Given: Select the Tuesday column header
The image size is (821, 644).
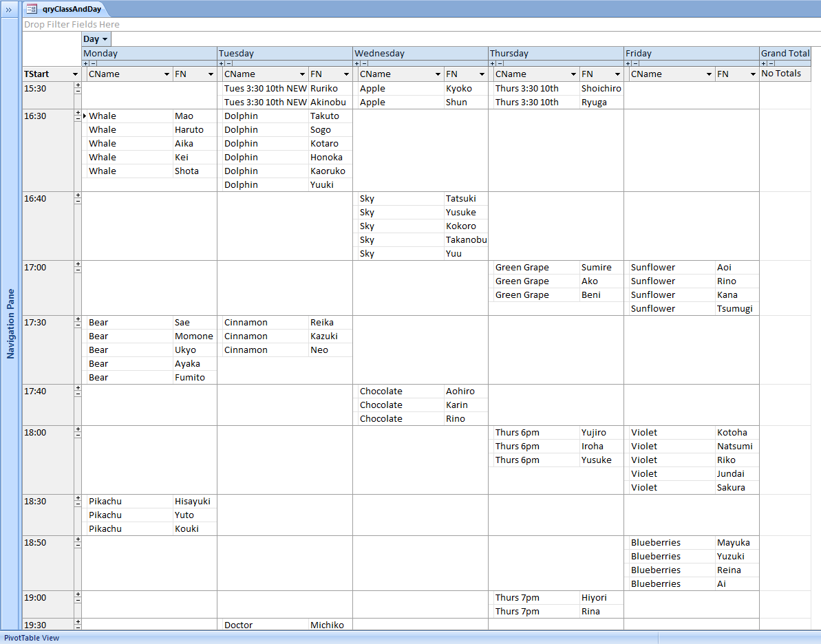Looking at the screenshot, I should [285, 54].
